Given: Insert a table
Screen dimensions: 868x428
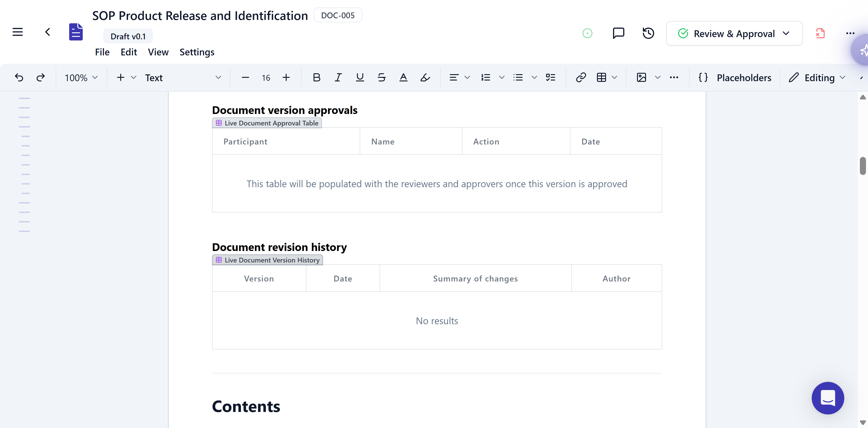Looking at the screenshot, I should pos(601,78).
